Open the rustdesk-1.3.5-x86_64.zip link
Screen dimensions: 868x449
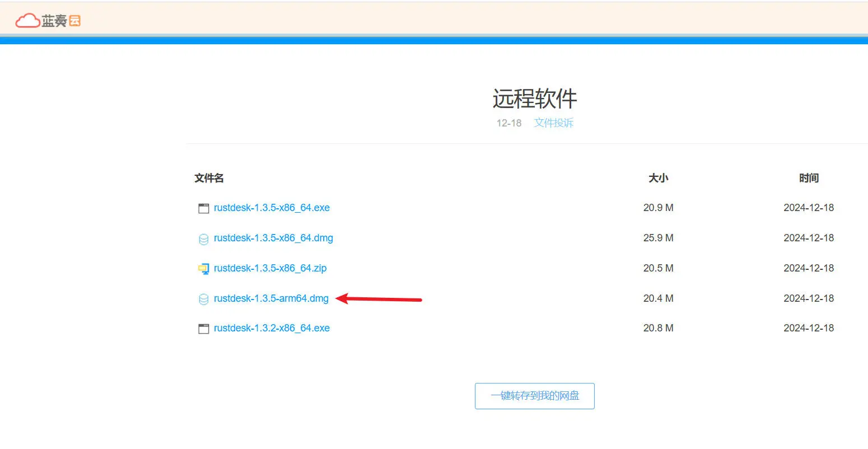click(270, 268)
